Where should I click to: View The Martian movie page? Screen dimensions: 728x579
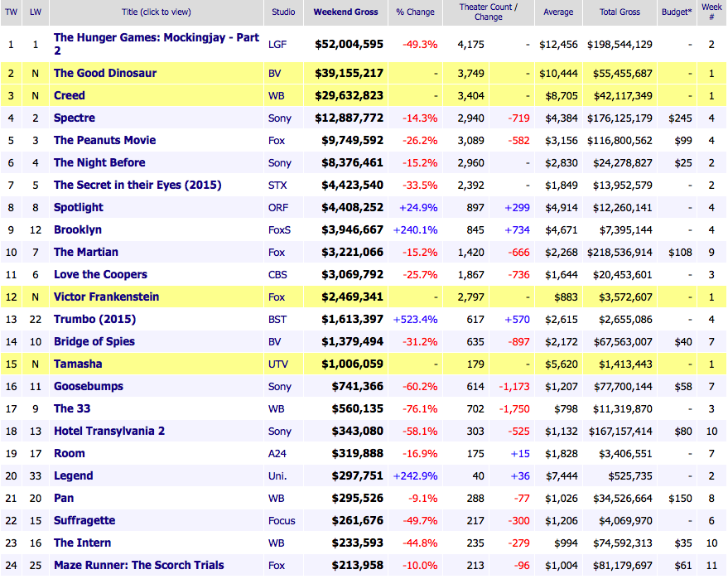coord(86,252)
